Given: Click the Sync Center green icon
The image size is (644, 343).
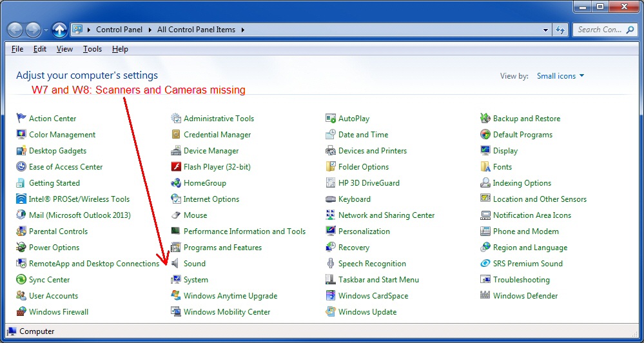Looking at the screenshot, I should coord(21,280).
